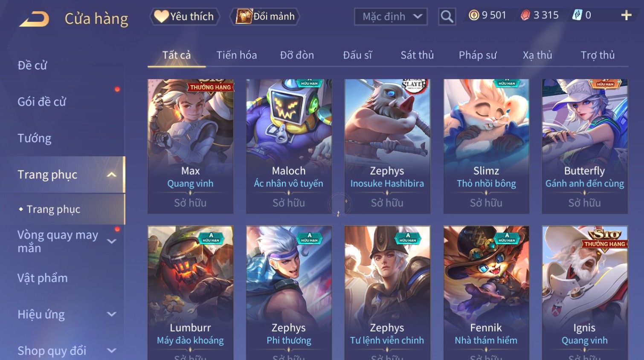The width and height of the screenshot is (644, 360).
Task: Click the red ruby currency icon
Action: 525,15
